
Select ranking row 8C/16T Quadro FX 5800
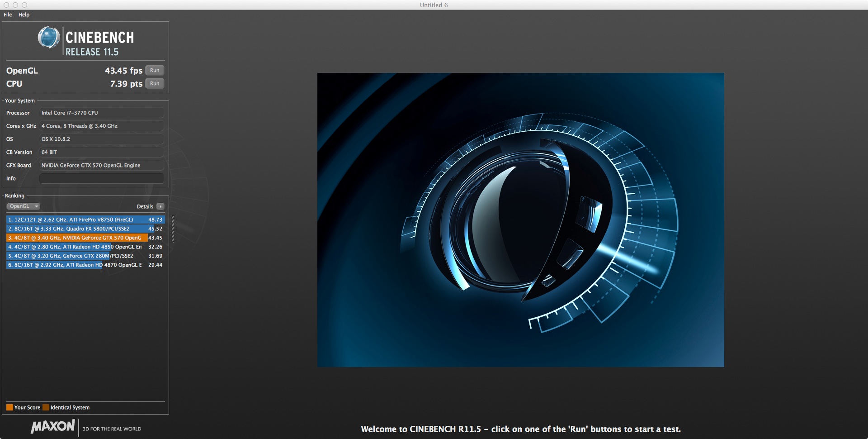85,229
